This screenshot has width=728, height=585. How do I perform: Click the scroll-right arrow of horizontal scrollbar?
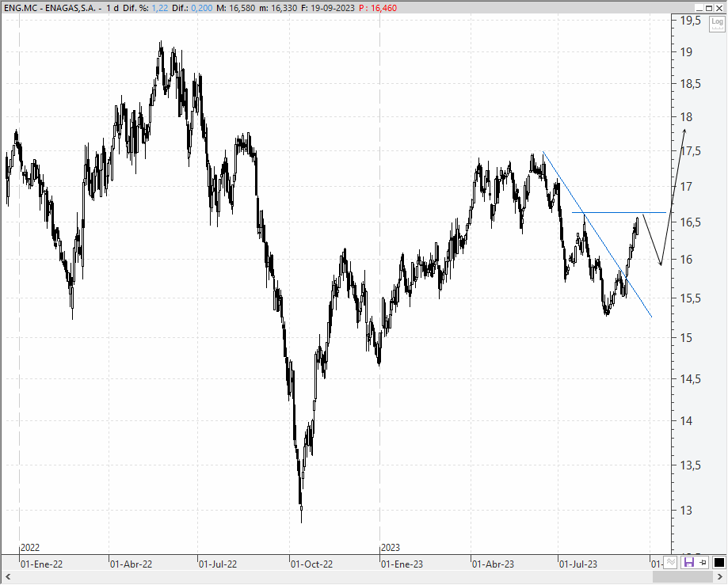click(x=720, y=577)
